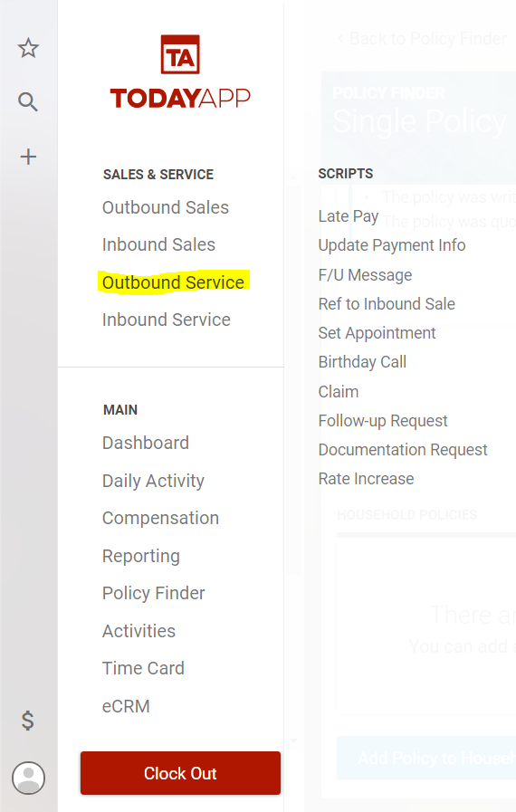This screenshot has width=516, height=812.
Task: Open the Rate Increase script
Action: [367, 479]
